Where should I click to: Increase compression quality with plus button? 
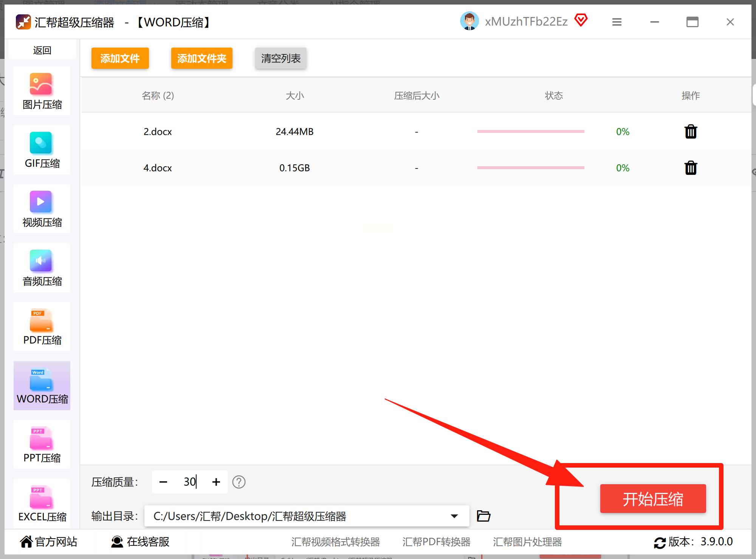[216, 482]
